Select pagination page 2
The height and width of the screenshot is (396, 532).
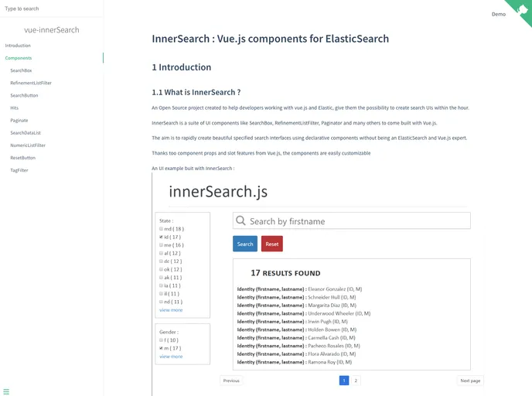[x=356, y=381]
